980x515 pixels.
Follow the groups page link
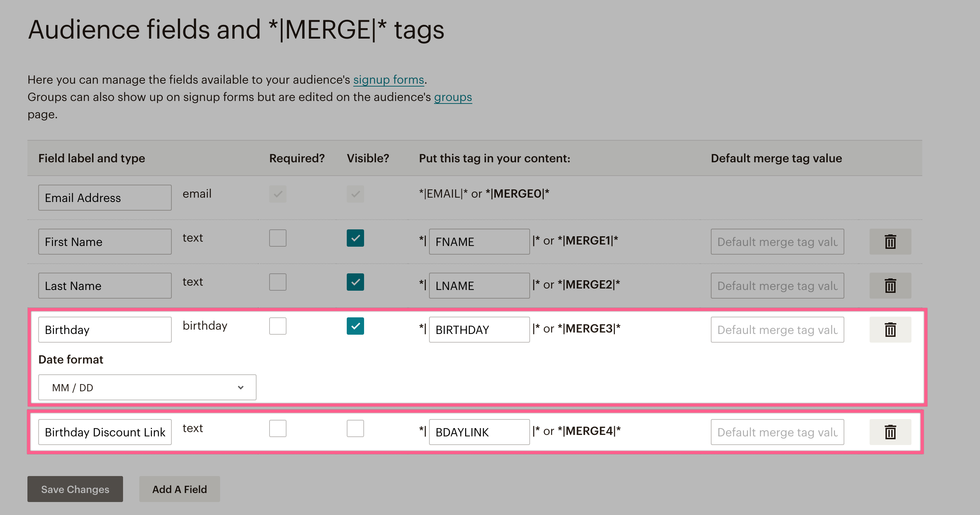tap(453, 97)
